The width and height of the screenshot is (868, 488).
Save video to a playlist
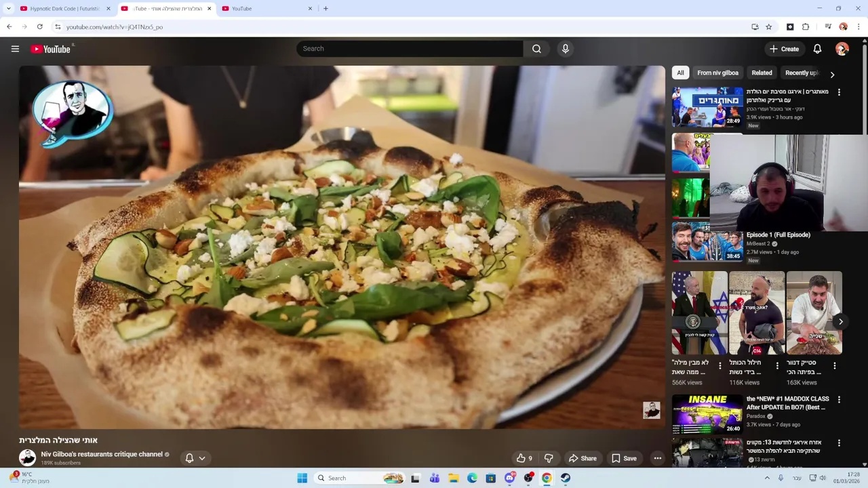pos(624,458)
